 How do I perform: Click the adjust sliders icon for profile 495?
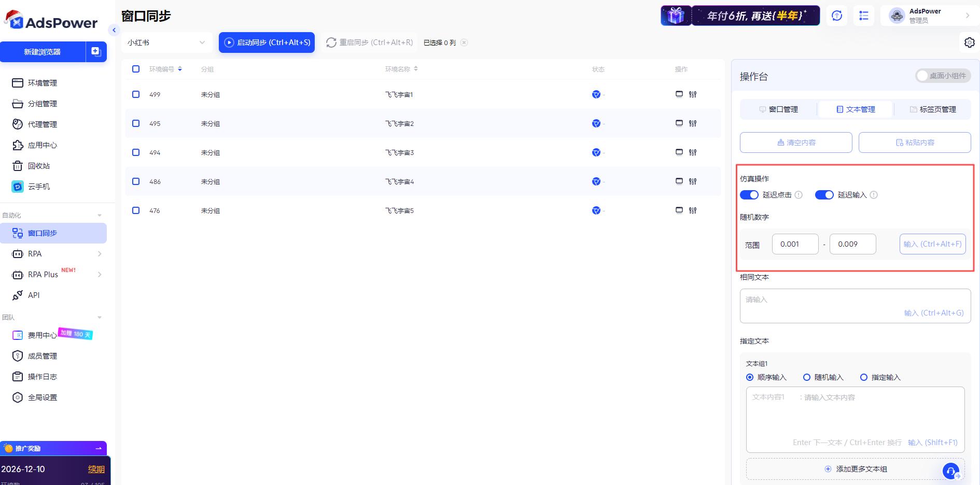point(693,123)
